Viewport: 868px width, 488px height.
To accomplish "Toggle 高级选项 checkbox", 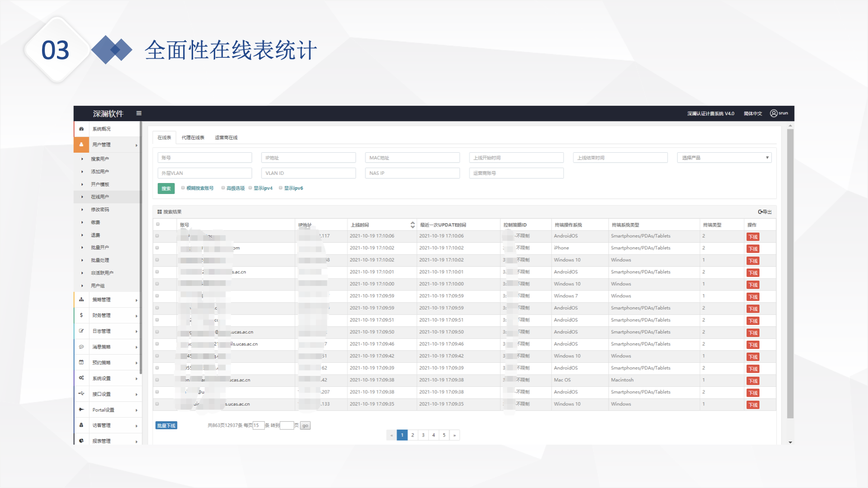I will click(x=223, y=188).
